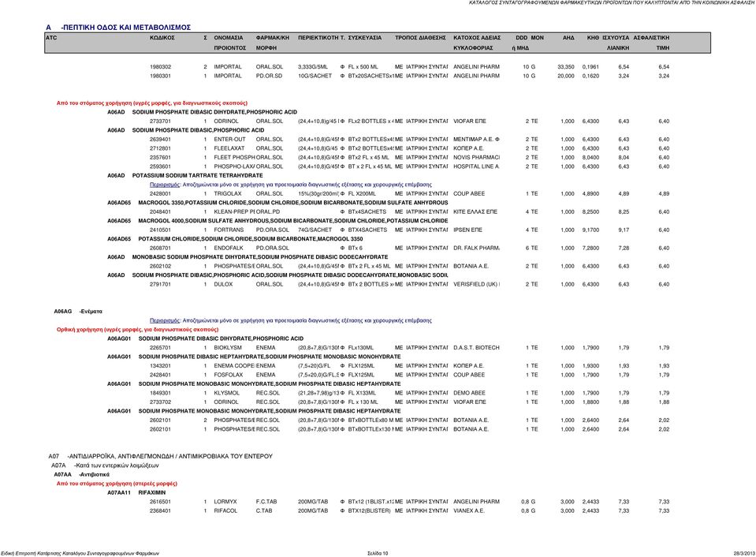Click the ENTER-OUT product name
The image size is (756, 557).
[229, 140]
